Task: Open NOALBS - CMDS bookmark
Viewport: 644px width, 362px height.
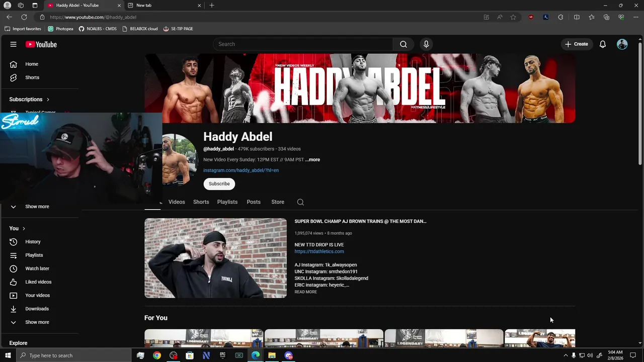Action: click(98, 29)
